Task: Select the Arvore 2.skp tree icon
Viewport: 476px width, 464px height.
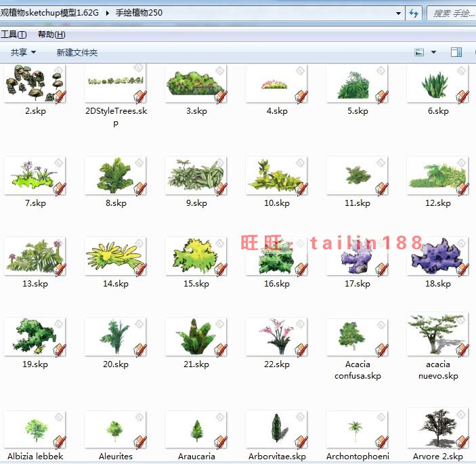Action: pos(438,429)
